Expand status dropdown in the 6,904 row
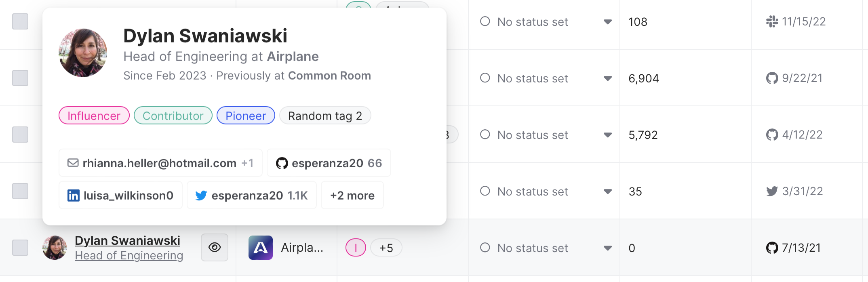868x282 pixels. tap(607, 78)
